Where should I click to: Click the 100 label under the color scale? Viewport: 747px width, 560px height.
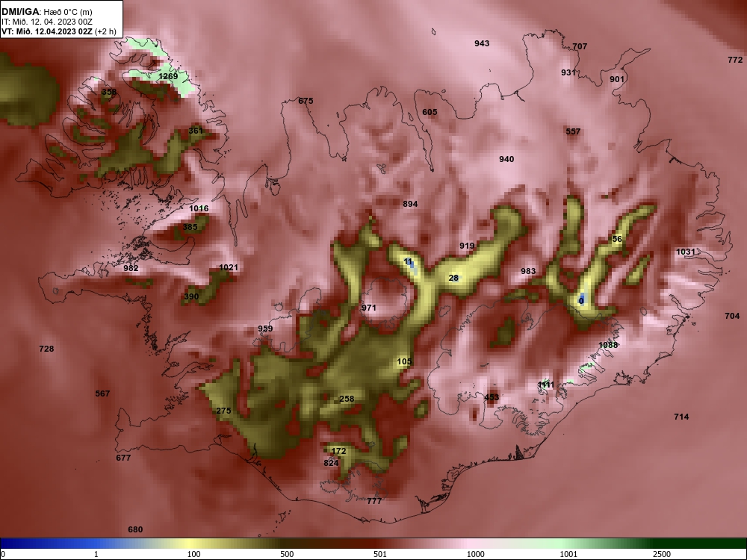[194, 554]
